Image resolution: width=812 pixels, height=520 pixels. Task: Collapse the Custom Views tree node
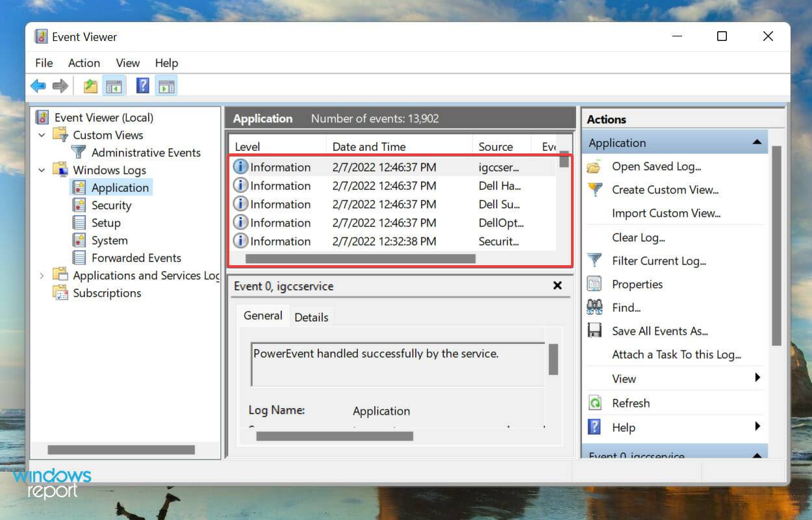(x=42, y=135)
